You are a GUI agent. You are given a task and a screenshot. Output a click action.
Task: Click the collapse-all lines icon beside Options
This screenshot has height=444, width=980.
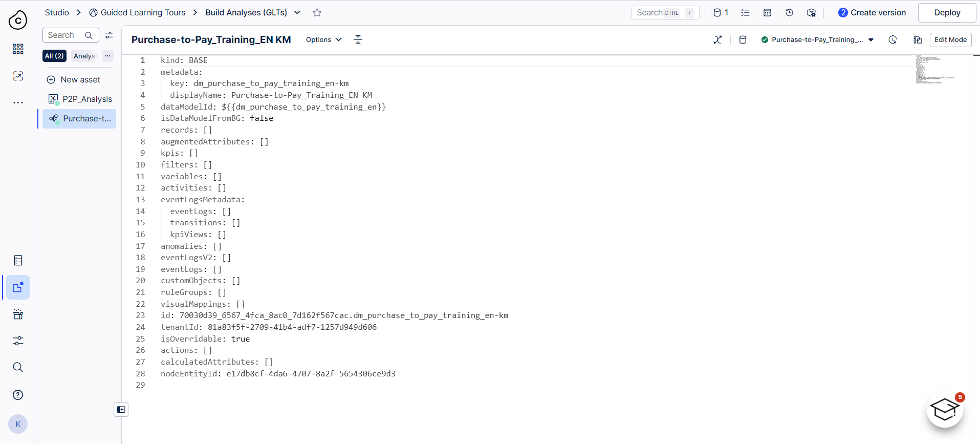[358, 40]
